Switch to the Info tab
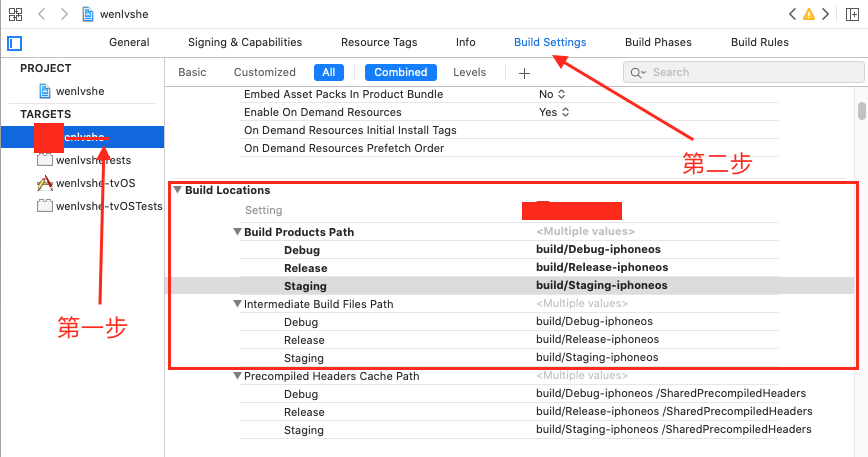The width and height of the screenshot is (868, 457). [466, 43]
